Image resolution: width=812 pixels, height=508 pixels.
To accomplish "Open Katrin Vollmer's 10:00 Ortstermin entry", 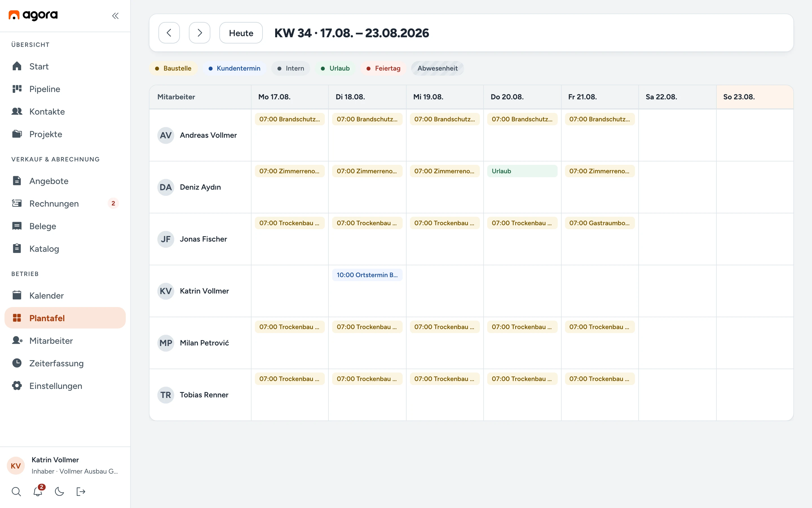I will click(x=367, y=275).
